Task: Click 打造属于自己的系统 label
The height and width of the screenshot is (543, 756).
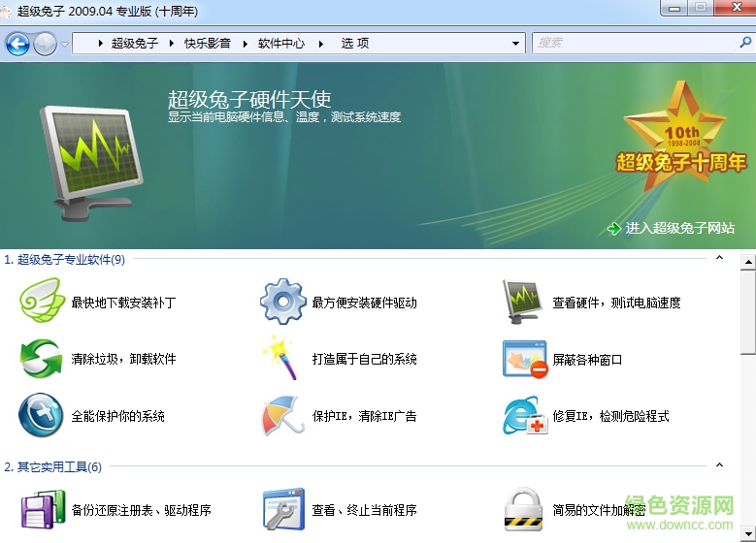Action: pyautogui.click(x=365, y=359)
